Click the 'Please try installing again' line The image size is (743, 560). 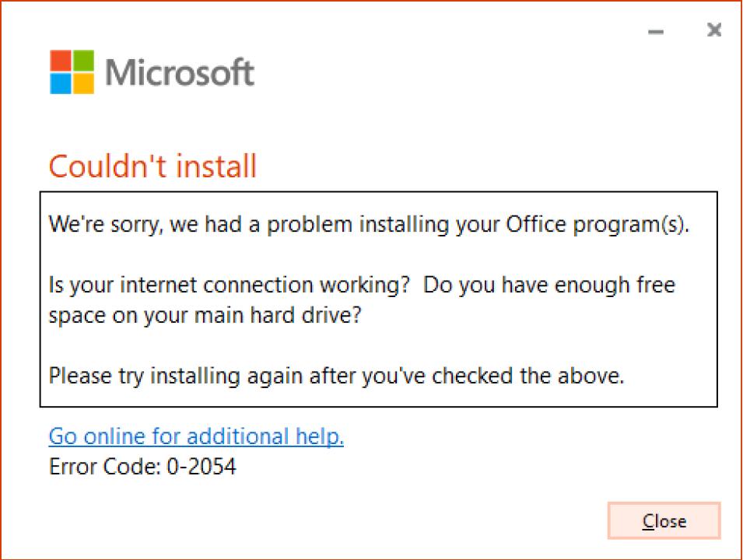click(336, 376)
